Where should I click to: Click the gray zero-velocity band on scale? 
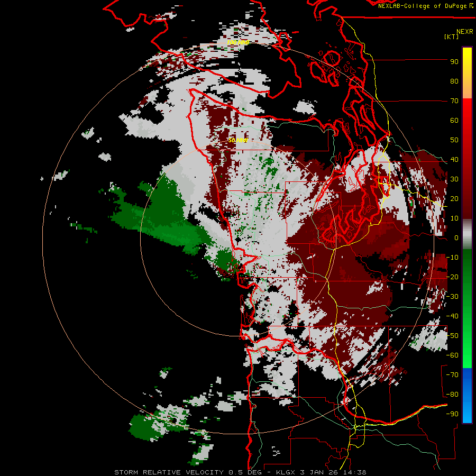[x=467, y=234]
